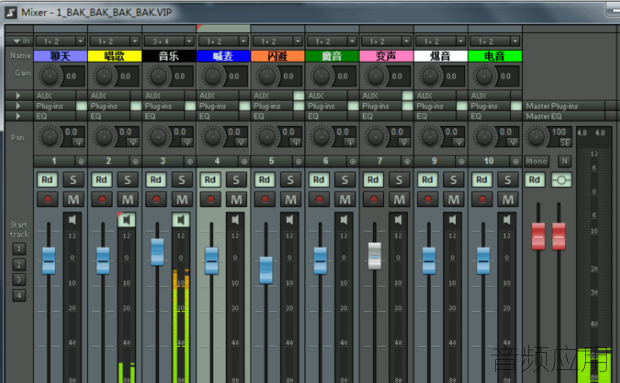
Task: Open the input dropdown of channel 10
Action: coord(515,41)
